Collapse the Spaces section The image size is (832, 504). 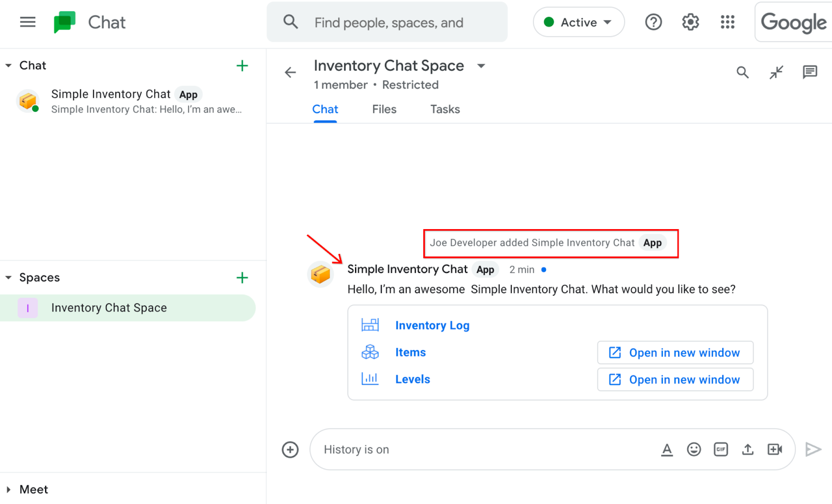(x=7, y=277)
